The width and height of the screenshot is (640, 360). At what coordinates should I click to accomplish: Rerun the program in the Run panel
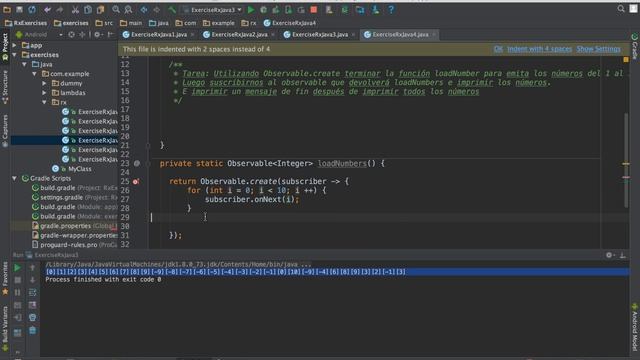click(17, 268)
